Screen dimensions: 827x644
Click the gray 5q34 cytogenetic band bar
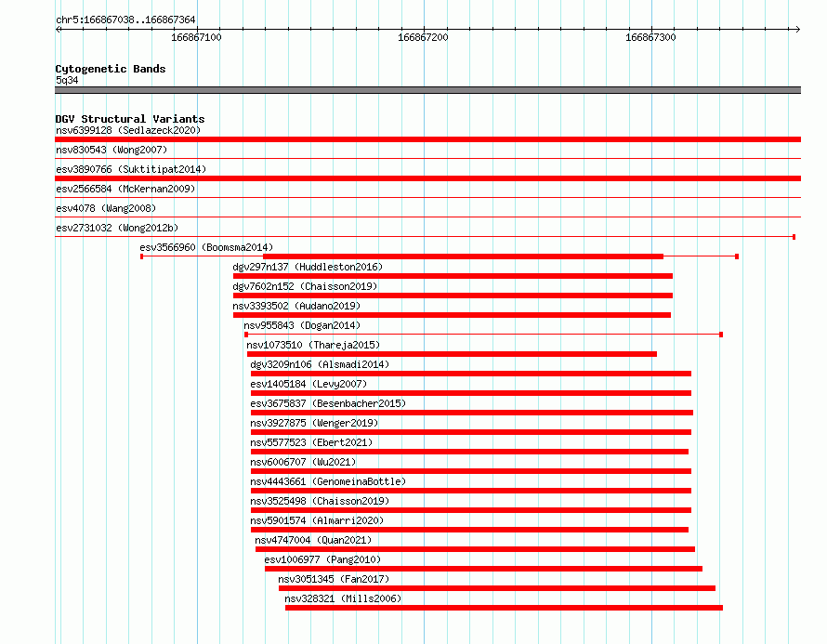(427, 90)
